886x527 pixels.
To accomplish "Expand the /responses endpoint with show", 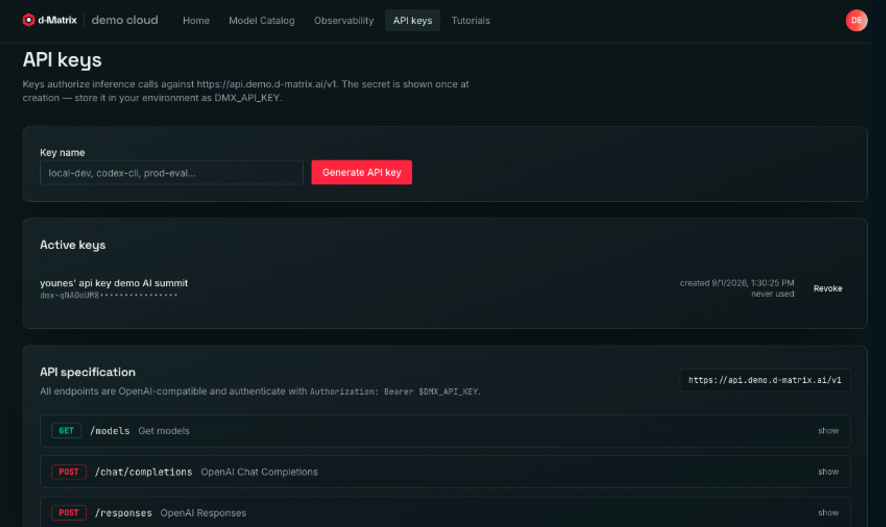I will 828,513.
